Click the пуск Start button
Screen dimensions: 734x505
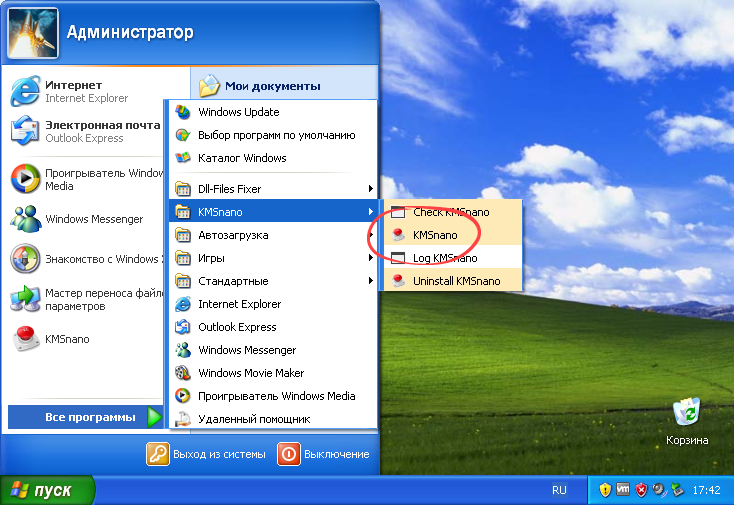pos(47,490)
